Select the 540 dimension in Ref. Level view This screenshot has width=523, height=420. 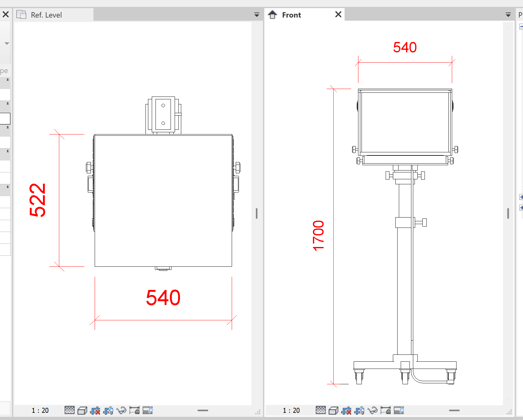pos(163,297)
